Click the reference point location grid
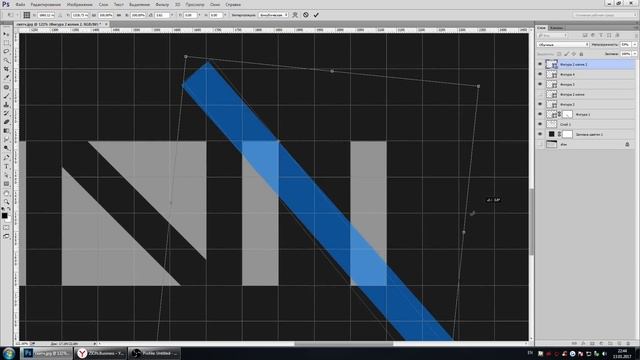Viewport: 640px width, 360px height. (x=27, y=15)
